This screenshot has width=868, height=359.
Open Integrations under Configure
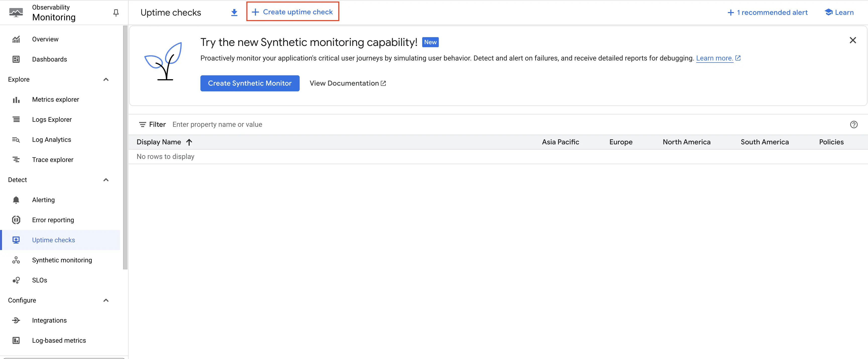coord(61,320)
